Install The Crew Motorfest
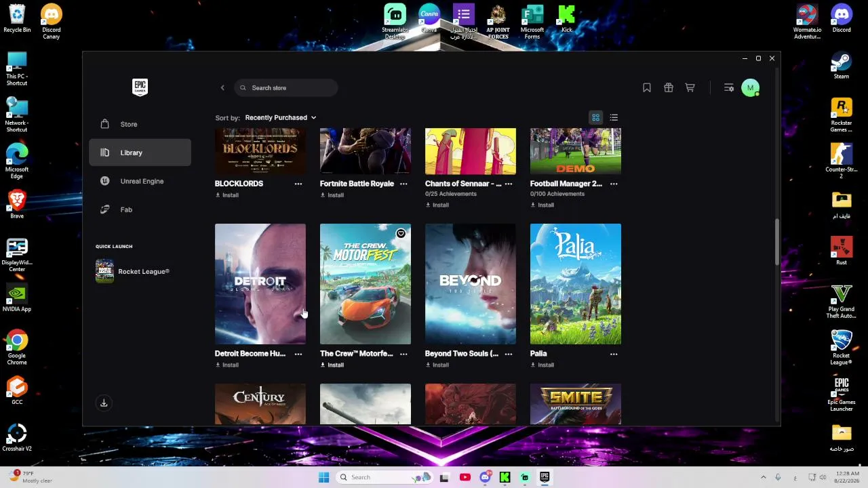Screen dimensions: 868x488 (332, 365)
